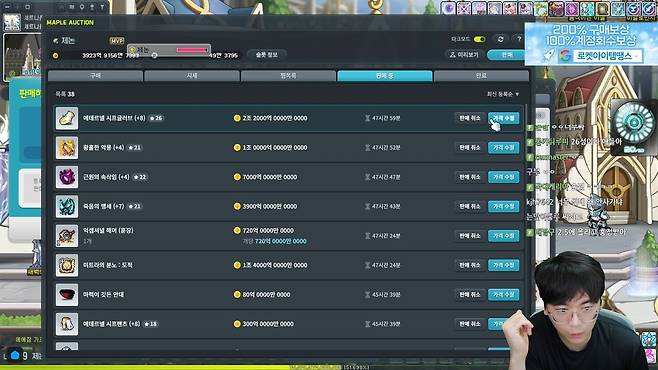Click the crossed-X buff icon in buff bar
Screen dimensions: 658x370
click(464, 8)
